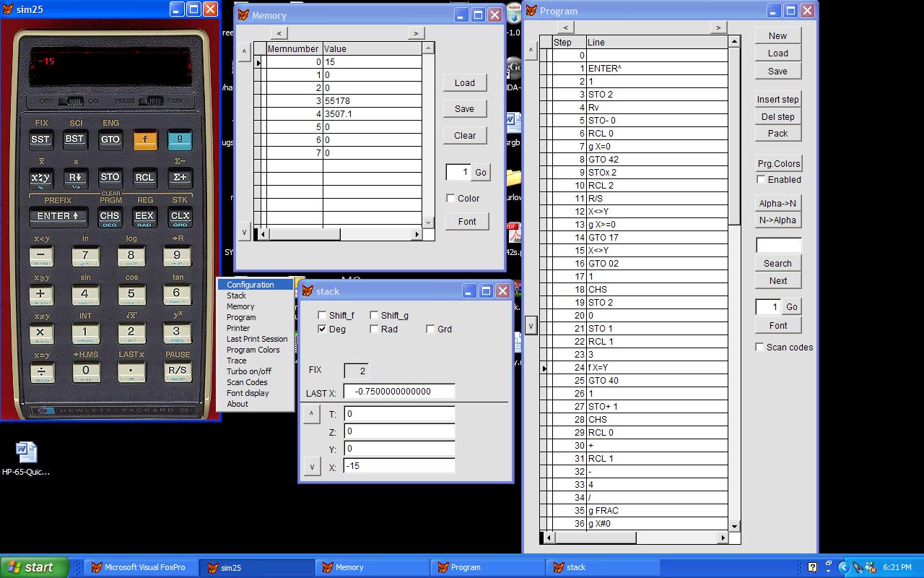Viewport: 924px width, 578px height.
Task: Click Memory window up caret button
Action: click(x=244, y=51)
